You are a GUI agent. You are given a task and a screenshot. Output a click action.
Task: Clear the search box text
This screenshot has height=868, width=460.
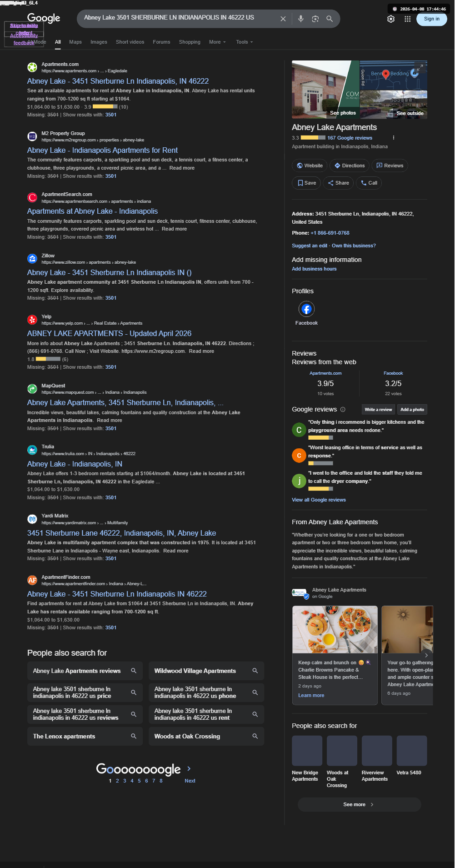click(283, 19)
